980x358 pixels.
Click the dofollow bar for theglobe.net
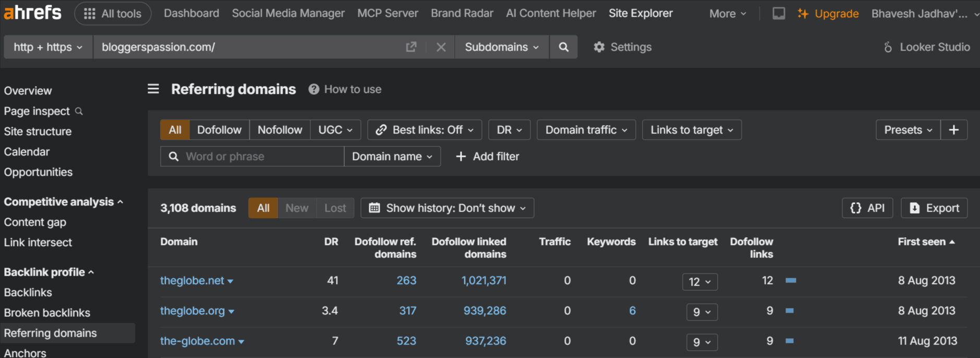[x=791, y=280]
